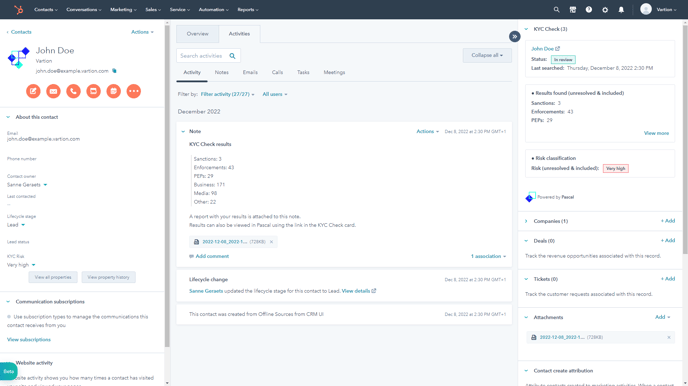This screenshot has height=386, width=688.
Task: Switch to the Overview tab
Action: coord(197,34)
